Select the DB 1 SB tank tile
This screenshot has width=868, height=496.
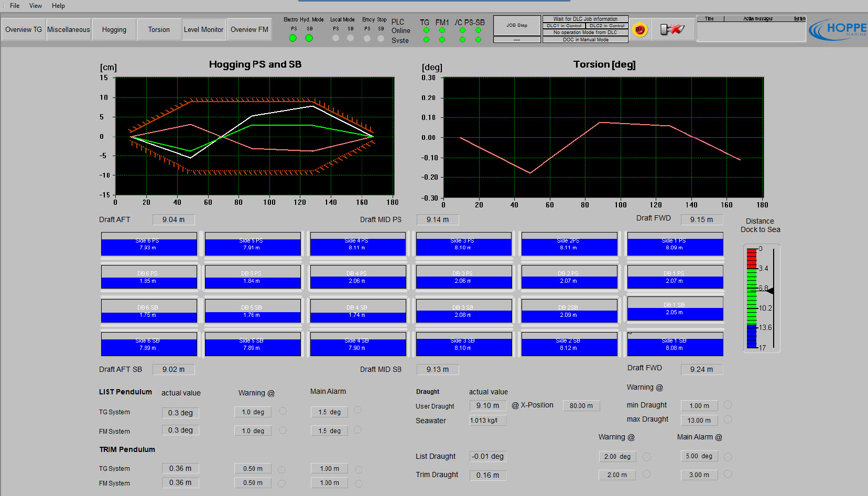[675, 309]
